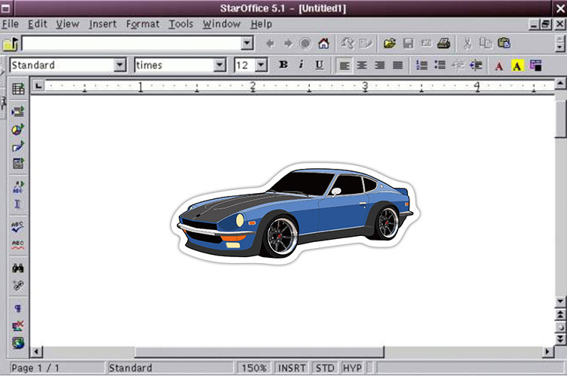Open Find with the binoculars icon
This screenshot has width=567, height=392.
(18, 268)
